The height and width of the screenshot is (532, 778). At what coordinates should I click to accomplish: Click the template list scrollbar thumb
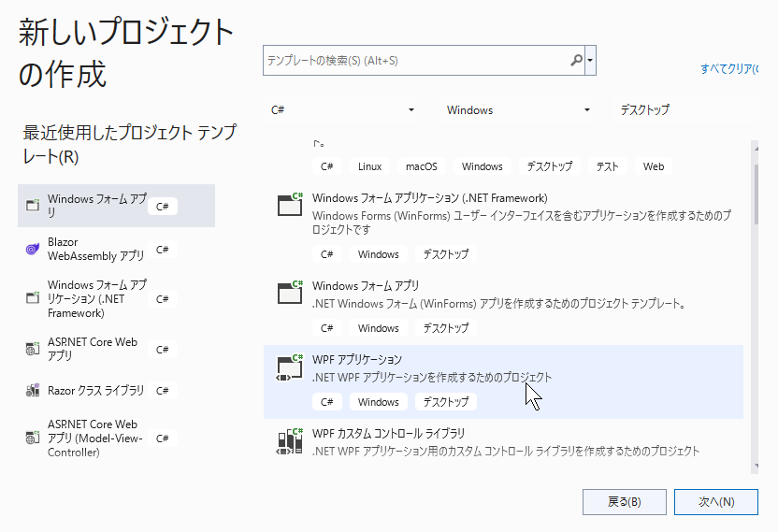click(x=756, y=194)
